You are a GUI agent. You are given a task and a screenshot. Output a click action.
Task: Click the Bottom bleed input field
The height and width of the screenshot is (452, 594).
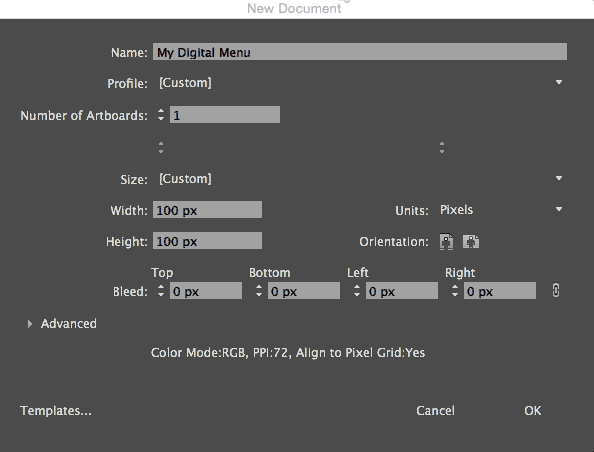click(x=304, y=291)
